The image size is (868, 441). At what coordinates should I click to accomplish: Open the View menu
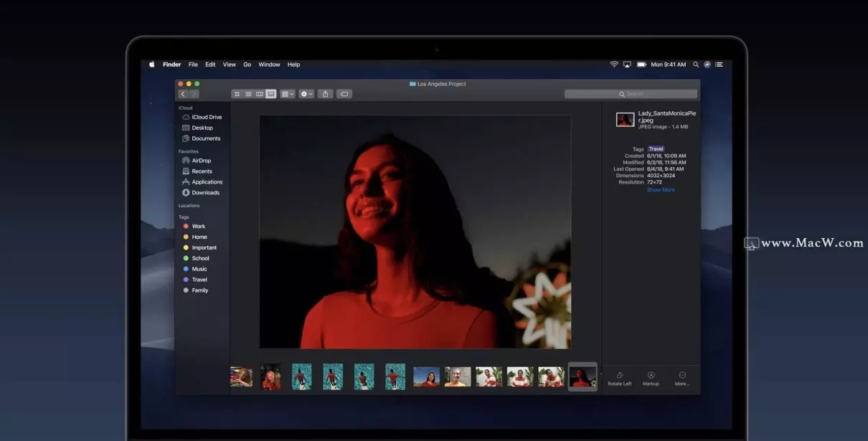(230, 65)
